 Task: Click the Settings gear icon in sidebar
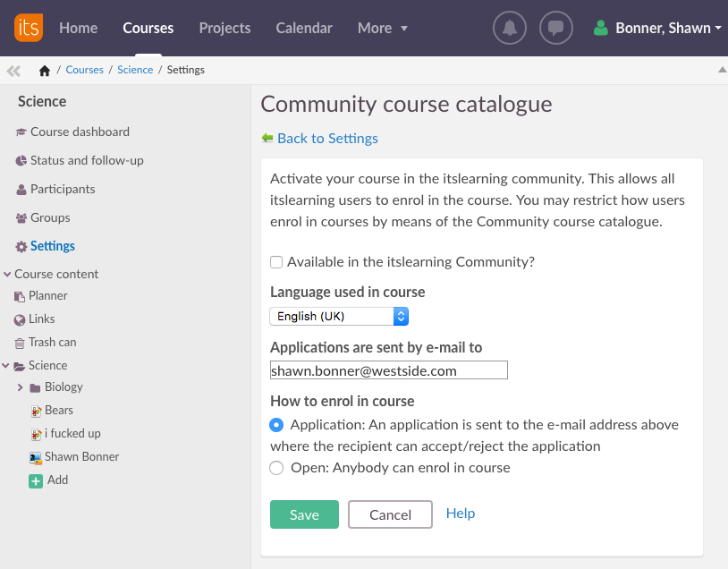point(21,247)
